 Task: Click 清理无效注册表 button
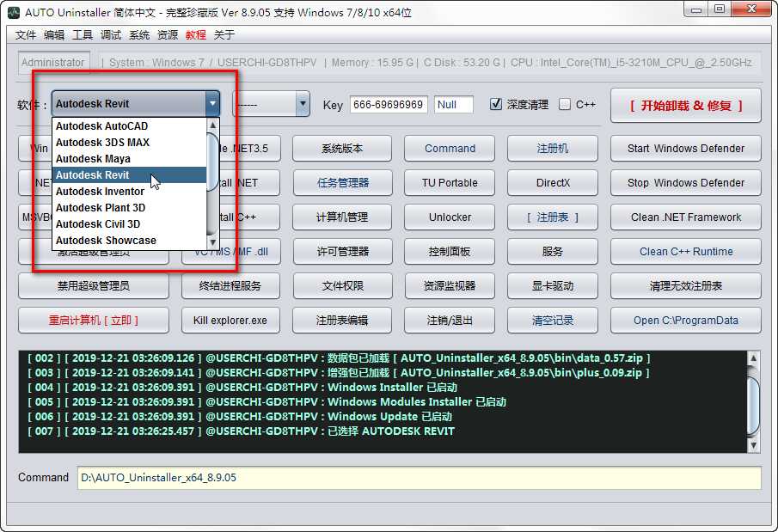[686, 286]
